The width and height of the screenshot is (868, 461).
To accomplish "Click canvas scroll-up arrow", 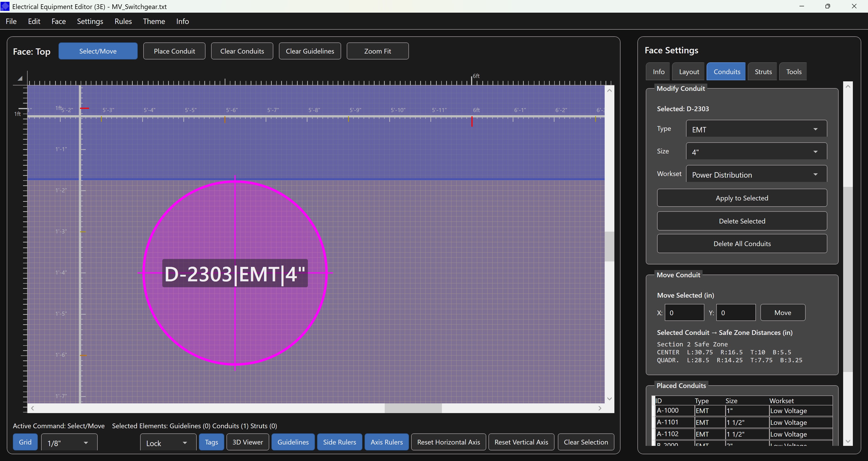I will 609,91.
